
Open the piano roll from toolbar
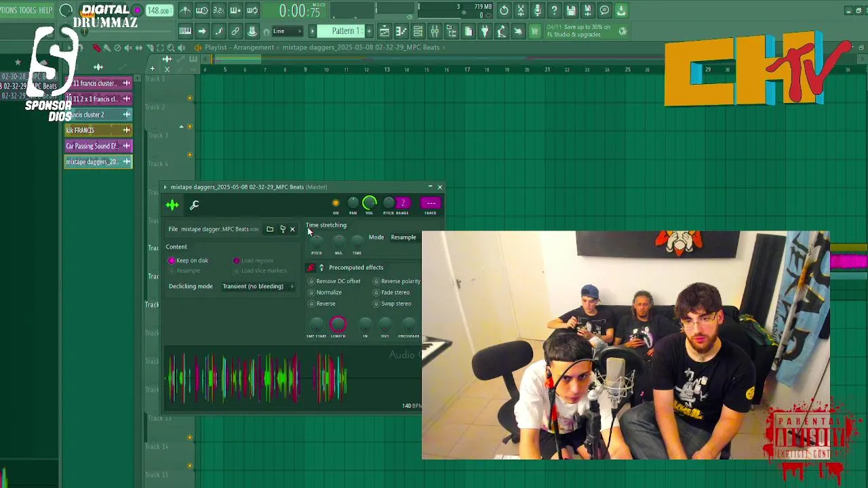[401, 31]
